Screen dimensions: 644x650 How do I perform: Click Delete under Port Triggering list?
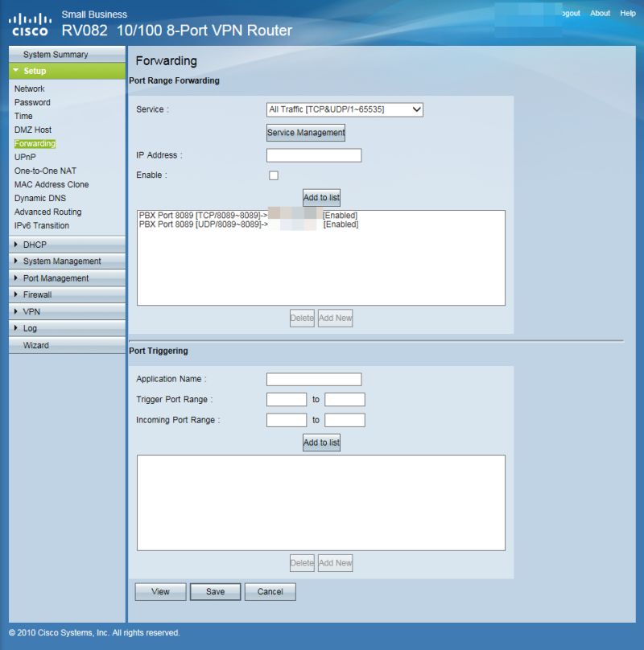point(302,563)
